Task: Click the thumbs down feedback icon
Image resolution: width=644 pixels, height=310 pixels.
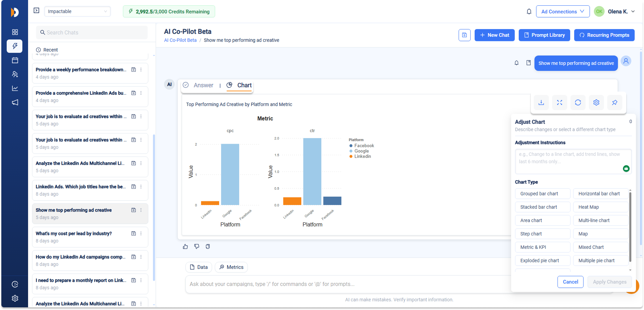Action: 197,246
